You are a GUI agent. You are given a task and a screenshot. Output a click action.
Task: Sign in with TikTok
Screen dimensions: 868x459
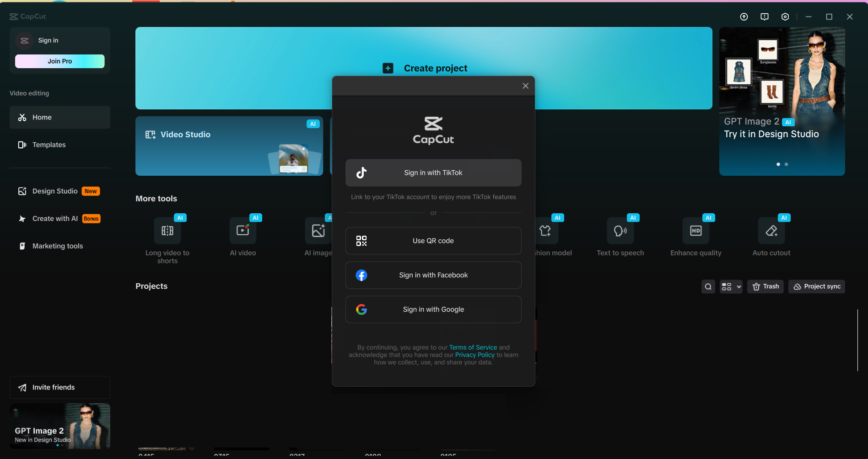coord(433,173)
